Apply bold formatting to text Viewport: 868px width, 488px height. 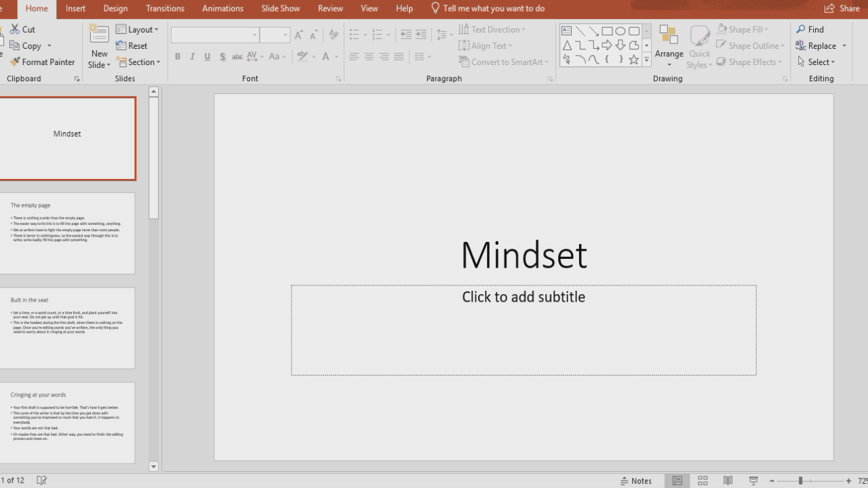click(x=178, y=57)
